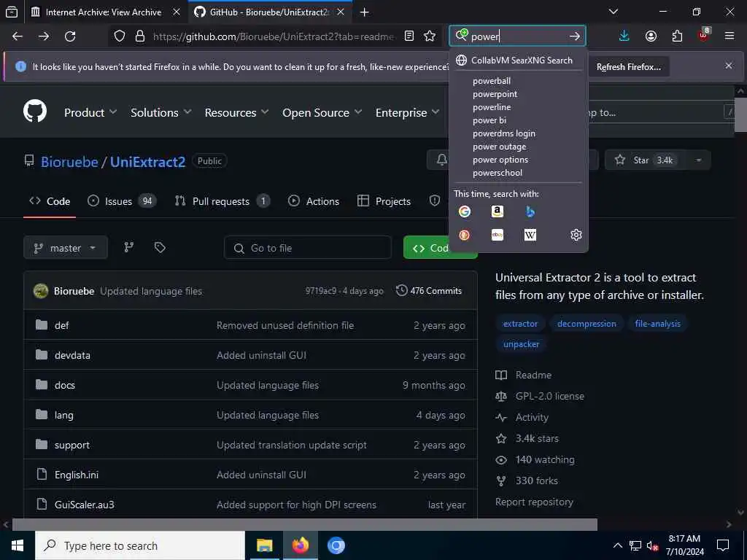Open the GuiScaler.au3 file
The height and width of the screenshot is (560, 747).
pos(85,505)
